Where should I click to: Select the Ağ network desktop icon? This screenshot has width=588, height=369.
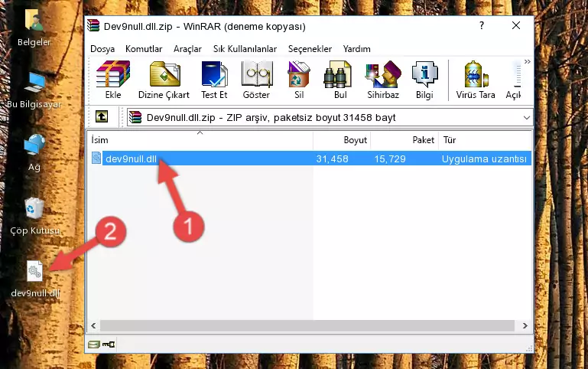click(34, 153)
